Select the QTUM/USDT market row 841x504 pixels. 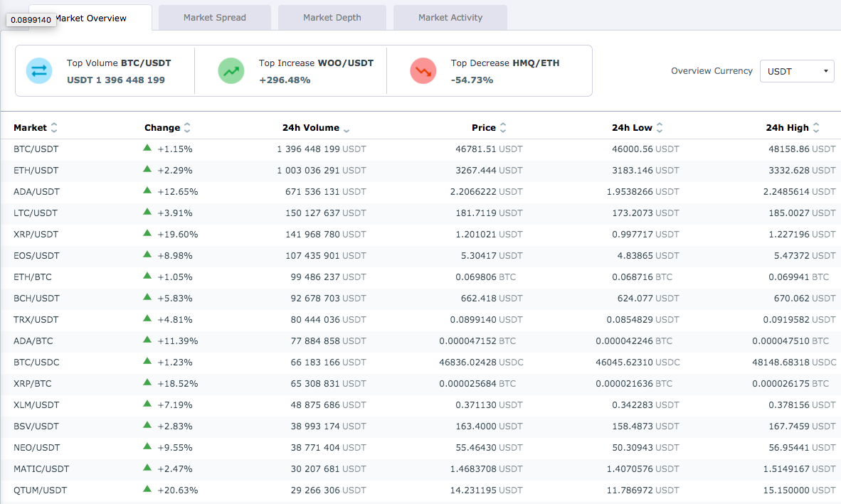tap(420, 490)
